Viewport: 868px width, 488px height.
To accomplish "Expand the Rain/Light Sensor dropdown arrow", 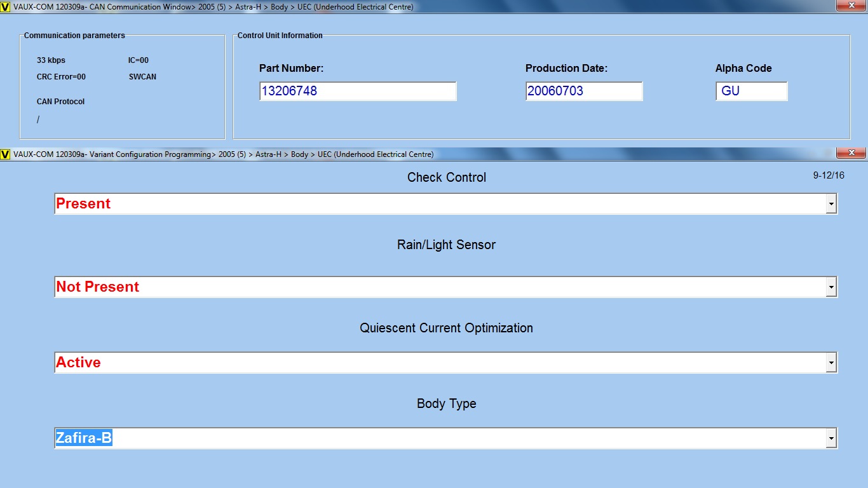I will pyautogui.click(x=831, y=287).
